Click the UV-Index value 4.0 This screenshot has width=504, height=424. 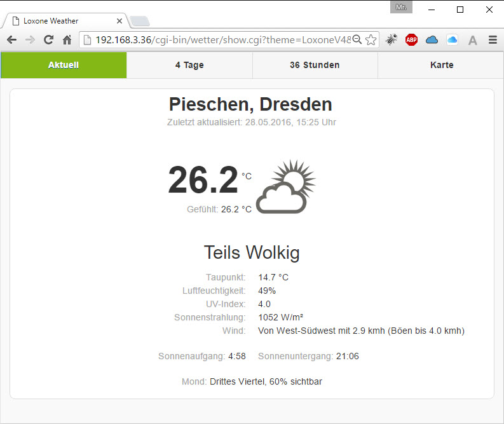(x=264, y=304)
